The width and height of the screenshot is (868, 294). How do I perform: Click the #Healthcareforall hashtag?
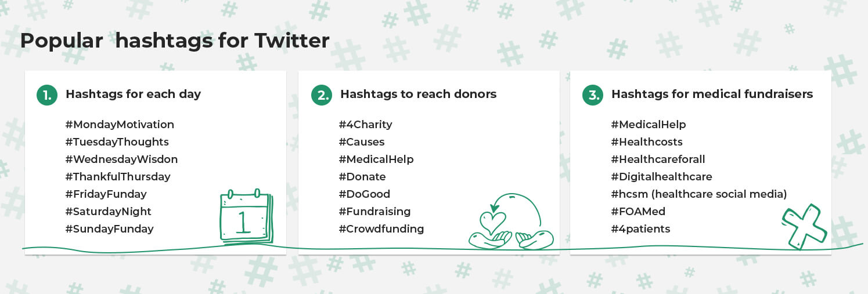(x=658, y=159)
